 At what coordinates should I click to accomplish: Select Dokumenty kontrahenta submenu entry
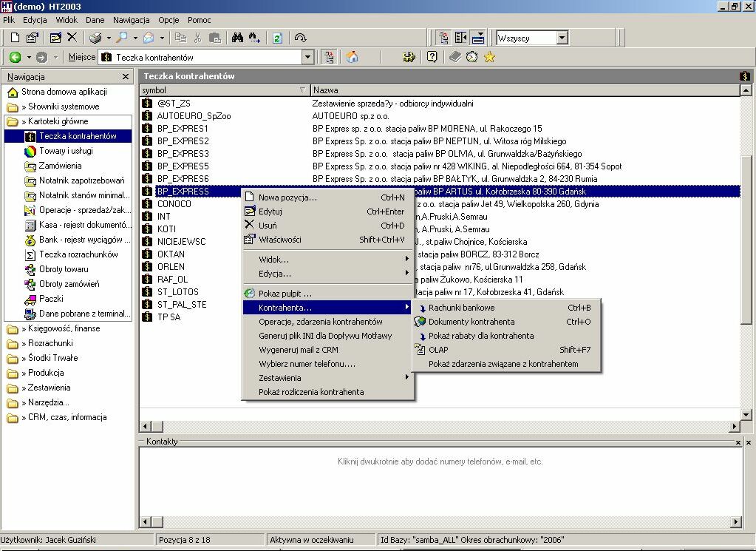(506, 321)
